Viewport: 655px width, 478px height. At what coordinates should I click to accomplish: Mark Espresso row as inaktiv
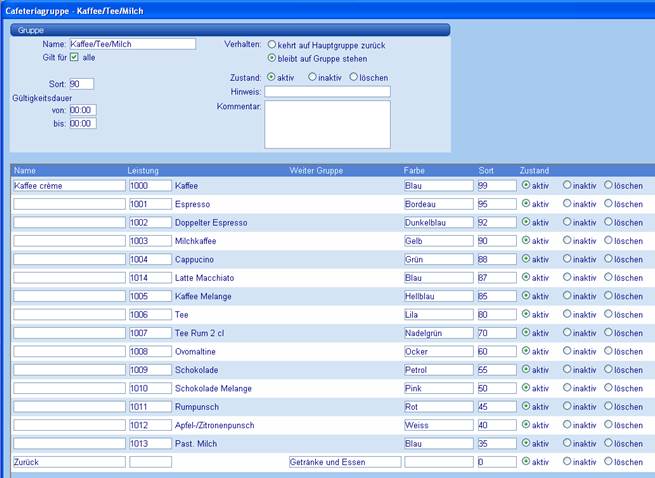point(567,204)
